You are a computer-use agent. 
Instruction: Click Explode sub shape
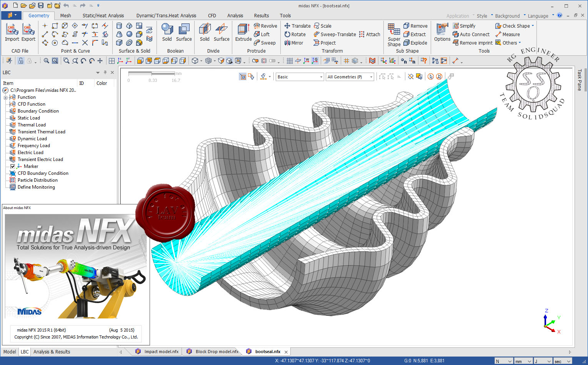click(415, 43)
